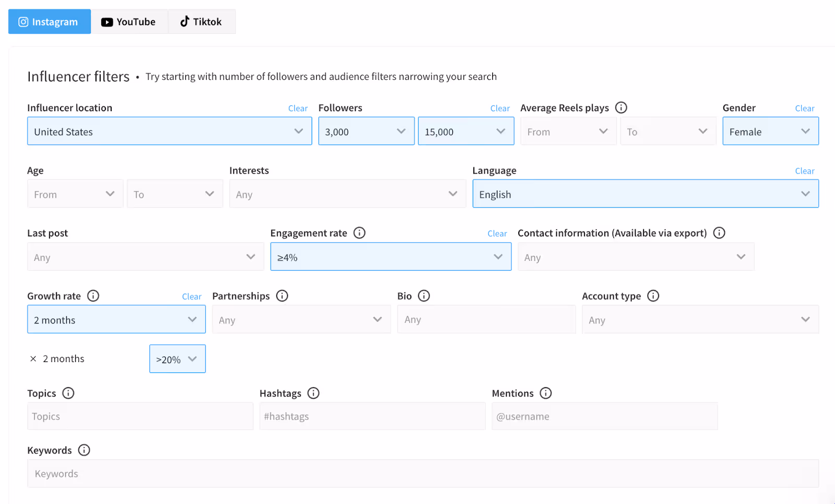Click the Partnerships info icon

tap(282, 296)
